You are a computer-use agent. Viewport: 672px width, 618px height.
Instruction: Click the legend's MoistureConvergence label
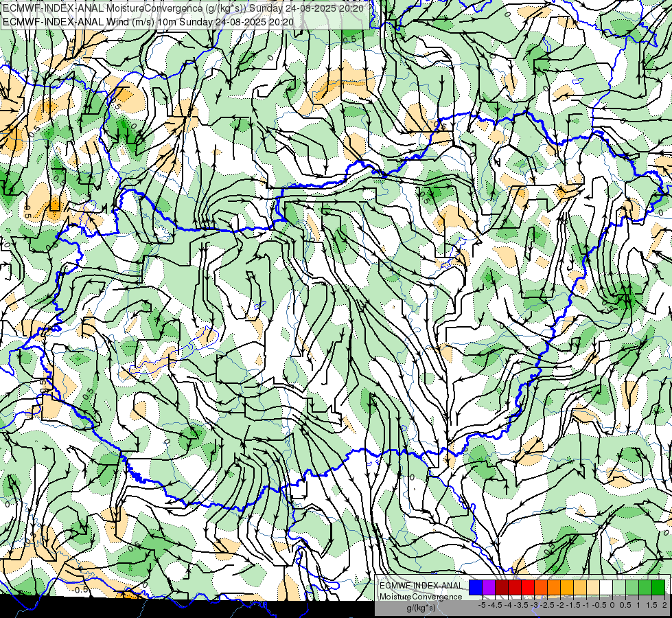[421, 597]
